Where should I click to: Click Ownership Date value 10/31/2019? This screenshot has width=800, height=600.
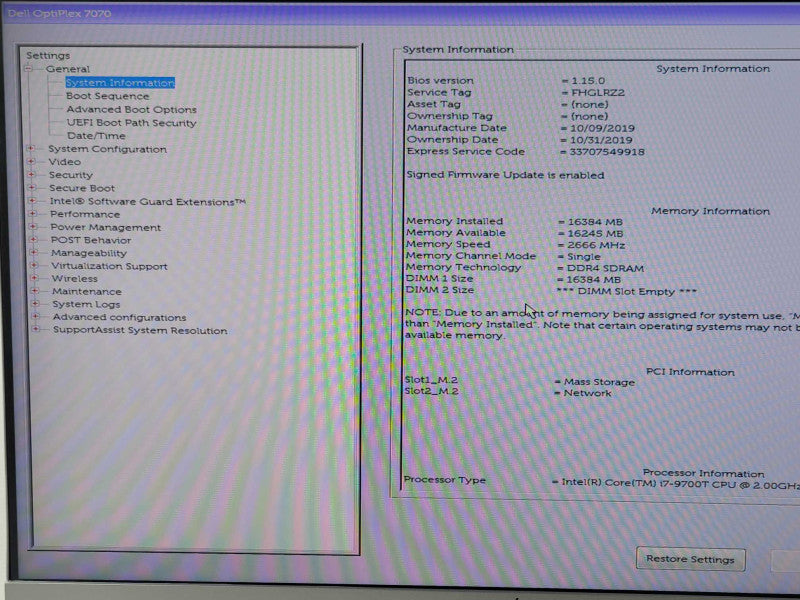pos(602,140)
